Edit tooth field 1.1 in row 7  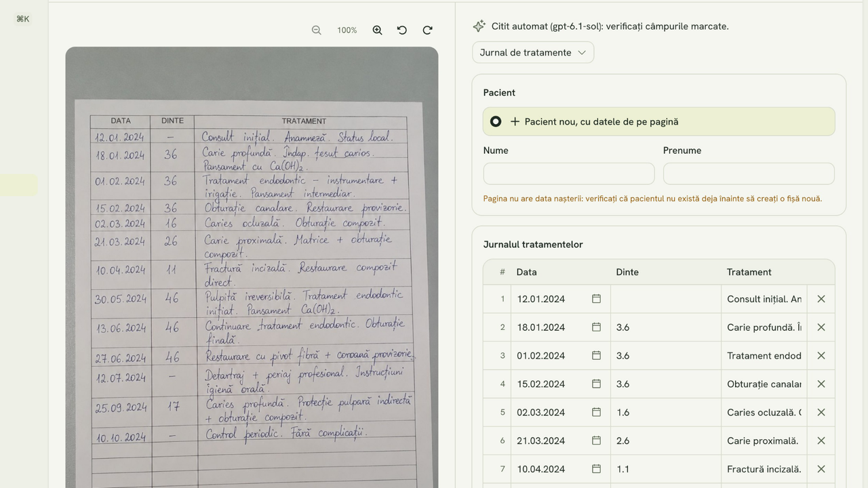pos(666,469)
